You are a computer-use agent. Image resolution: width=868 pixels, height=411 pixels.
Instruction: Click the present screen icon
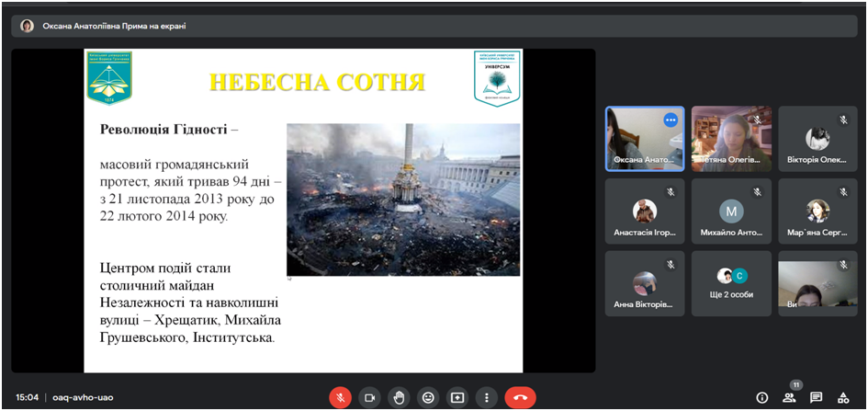pos(457,398)
